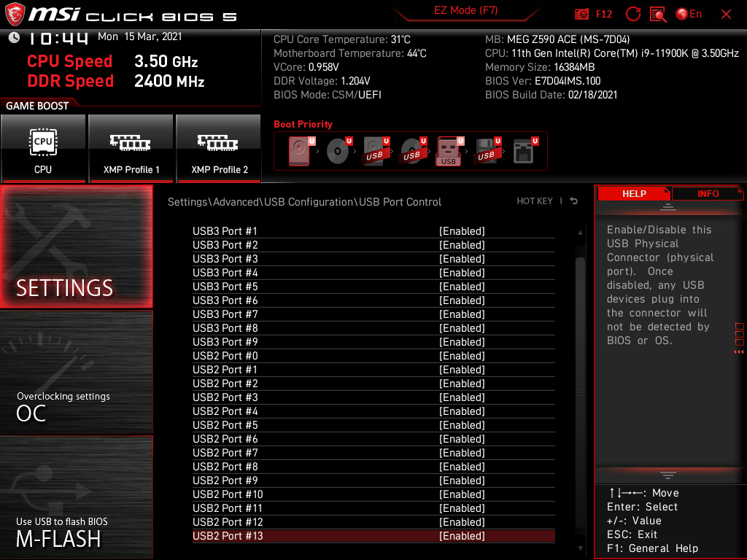Select the USB CD/DVD boot device icon

point(413,151)
